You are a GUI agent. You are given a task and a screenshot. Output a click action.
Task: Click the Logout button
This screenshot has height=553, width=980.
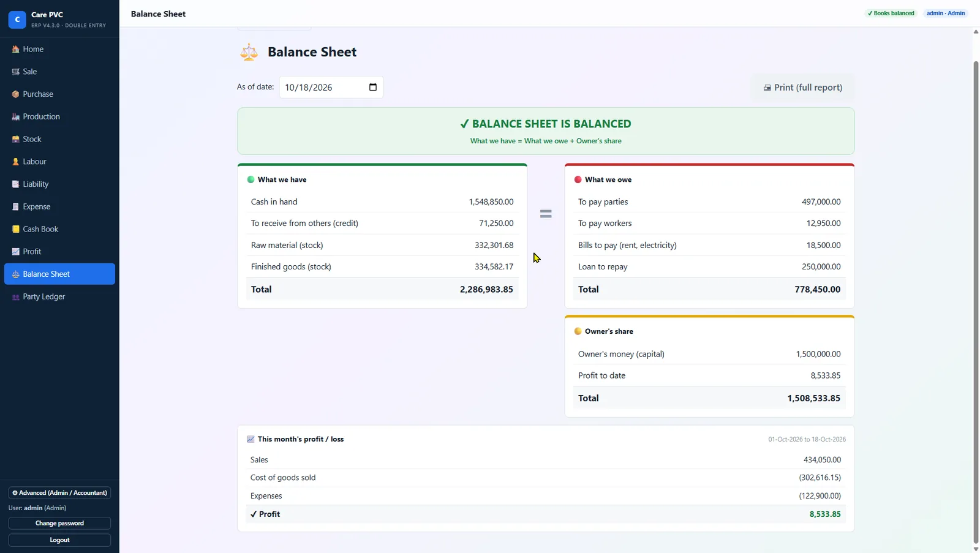point(59,540)
